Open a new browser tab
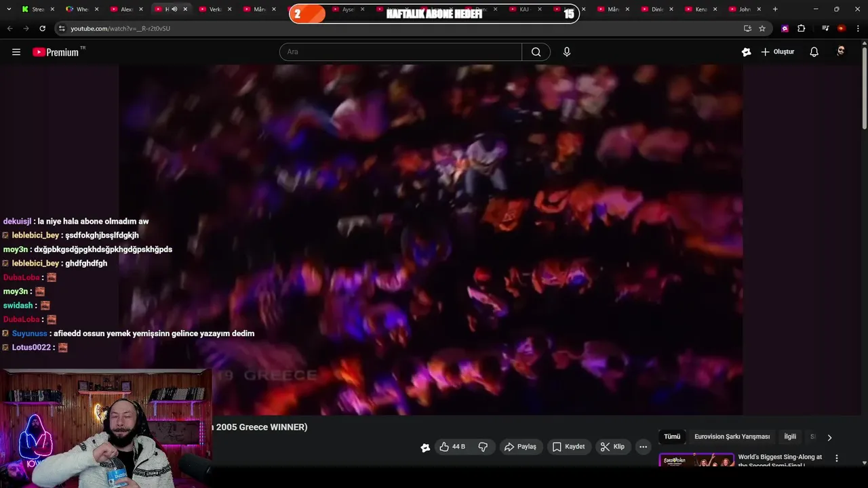The image size is (868, 488). point(775,9)
